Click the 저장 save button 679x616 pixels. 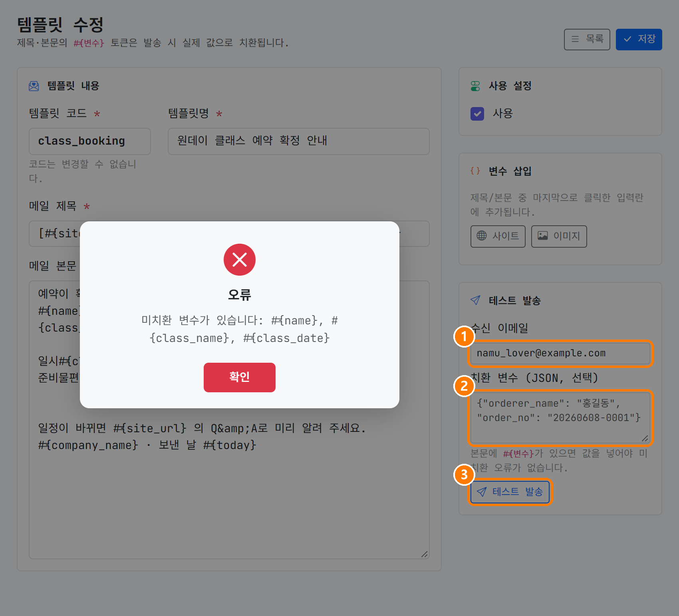tap(639, 39)
